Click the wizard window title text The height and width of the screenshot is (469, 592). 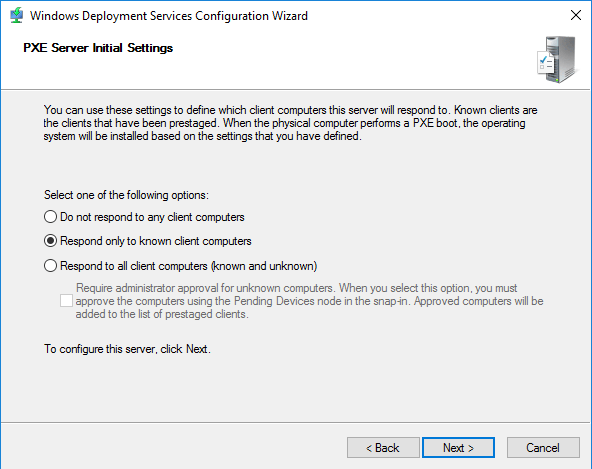pyautogui.click(x=169, y=16)
